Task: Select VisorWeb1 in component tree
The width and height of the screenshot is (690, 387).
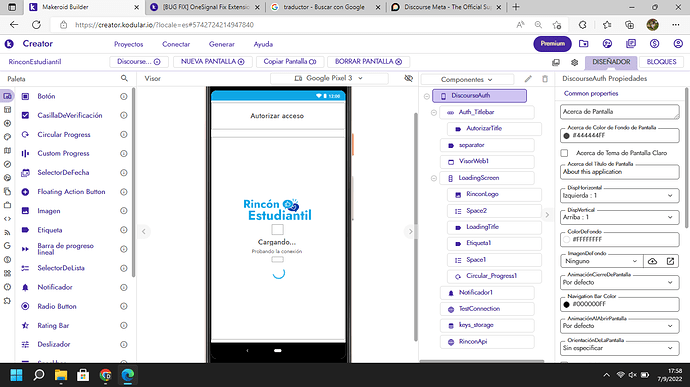Action: pyautogui.click(x=487, y=162)
